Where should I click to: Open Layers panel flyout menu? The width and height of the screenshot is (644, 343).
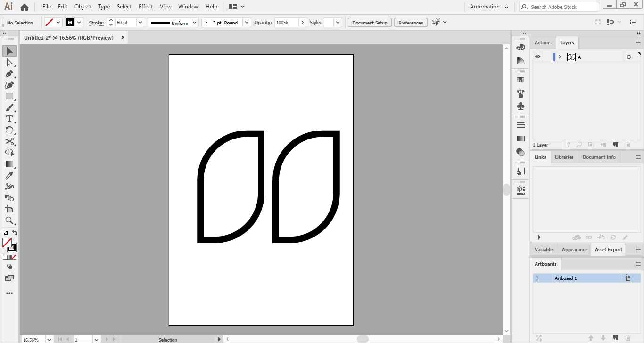tap(638, 42)
